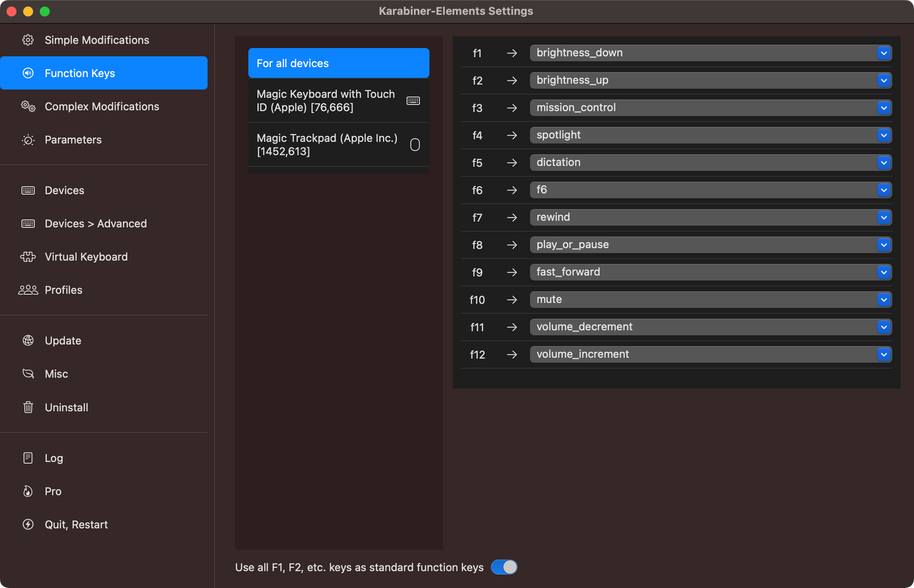Click the Profiles people icon
The image size is (914, 588).
[28, 290]
